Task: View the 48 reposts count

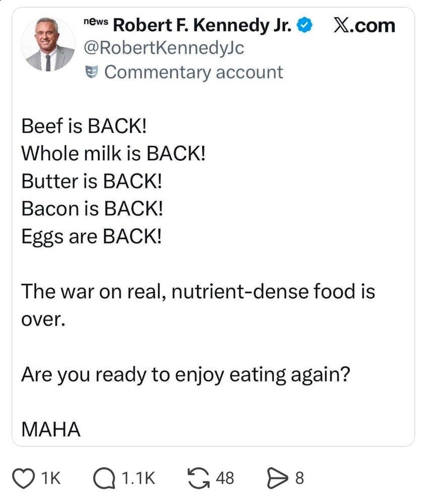Action: [x=225, y=477]
